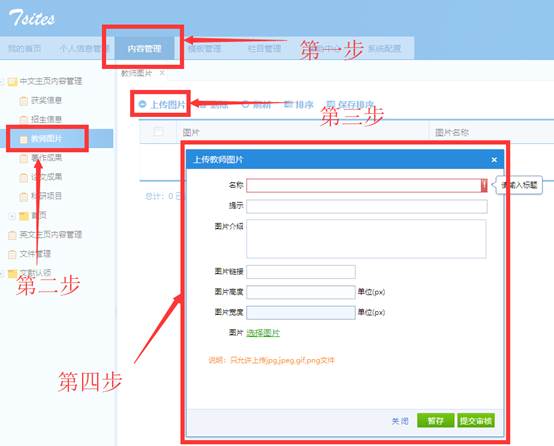Click the 关闭 link in dialog footer
The height and width of the screenshot is (446, 554).
400,421
